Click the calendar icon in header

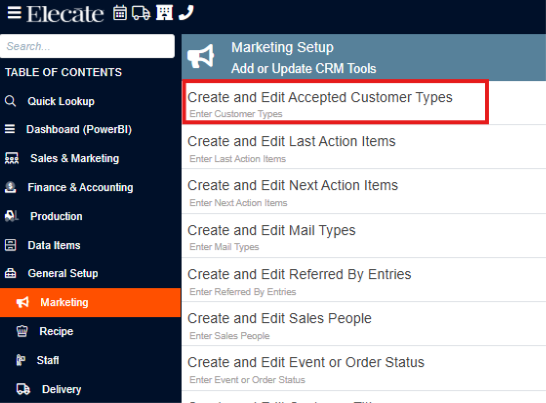[119, 13]
